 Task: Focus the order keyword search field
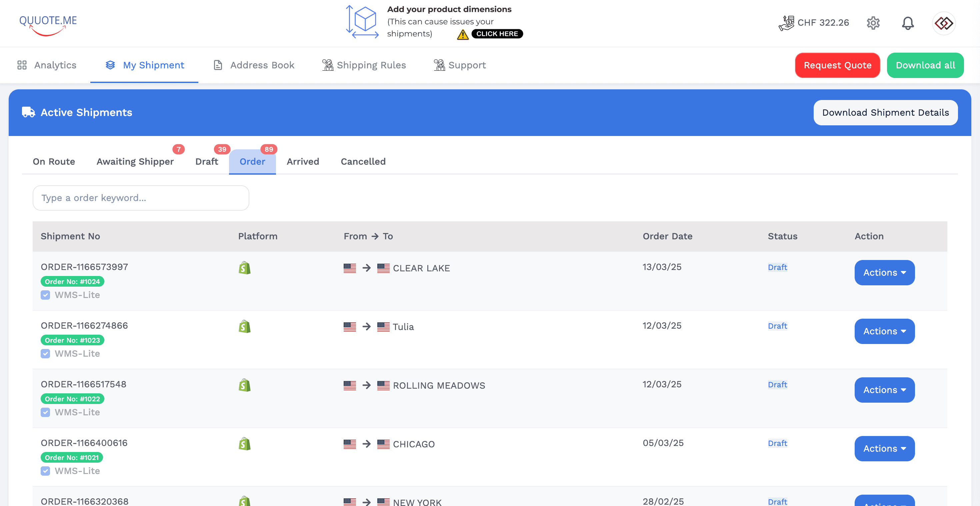[x=141, y=198]
